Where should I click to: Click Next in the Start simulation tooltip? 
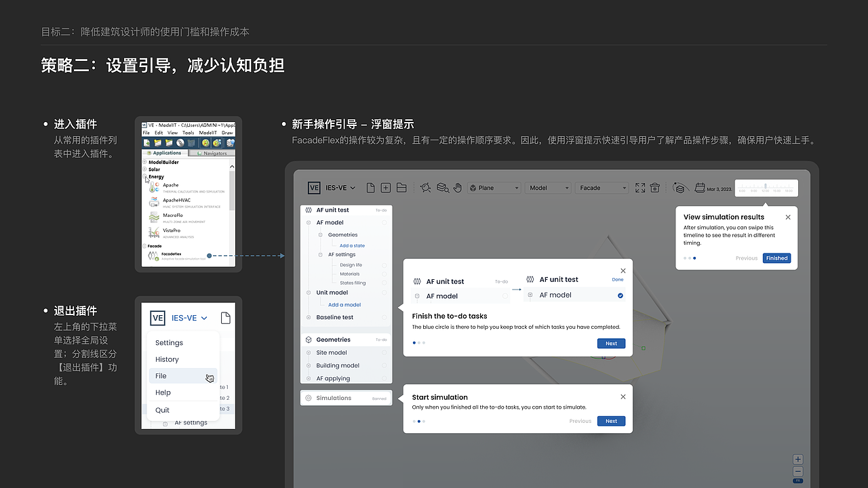coord(611,421)
